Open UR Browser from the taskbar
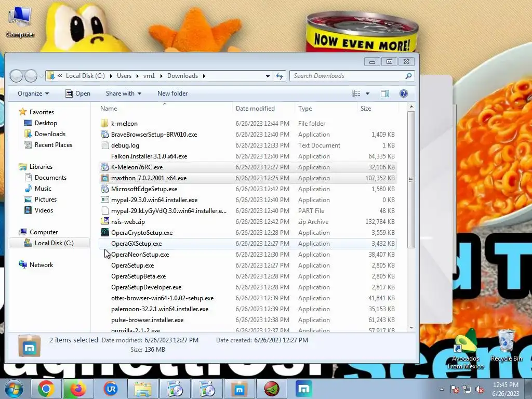 [111, 389]
